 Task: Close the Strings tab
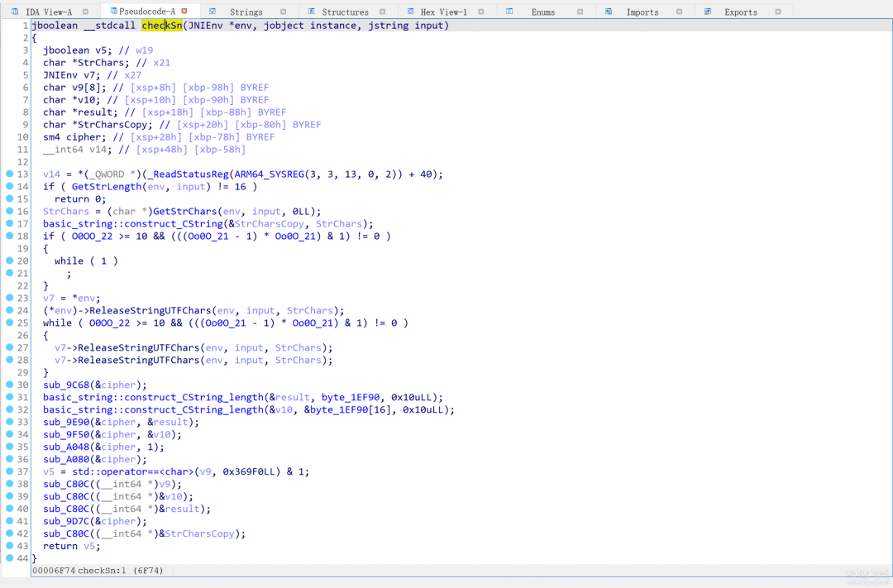(x=284, y=12)
